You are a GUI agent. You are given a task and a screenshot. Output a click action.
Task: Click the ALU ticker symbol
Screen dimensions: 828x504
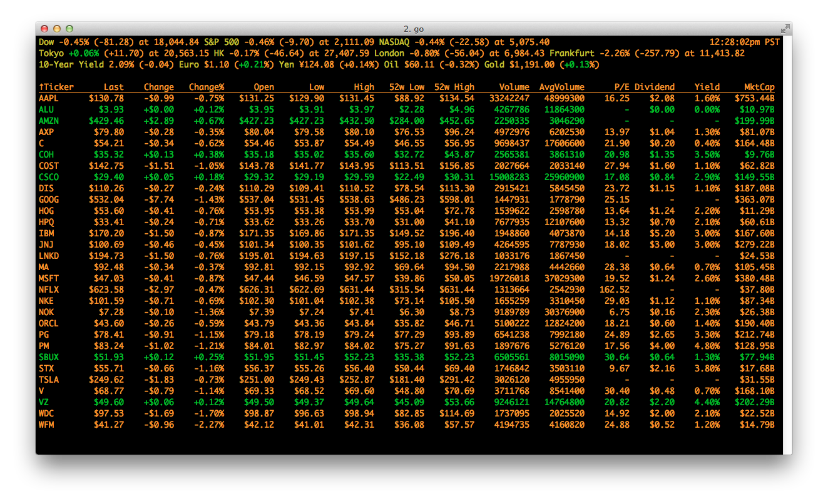[46, 109]
